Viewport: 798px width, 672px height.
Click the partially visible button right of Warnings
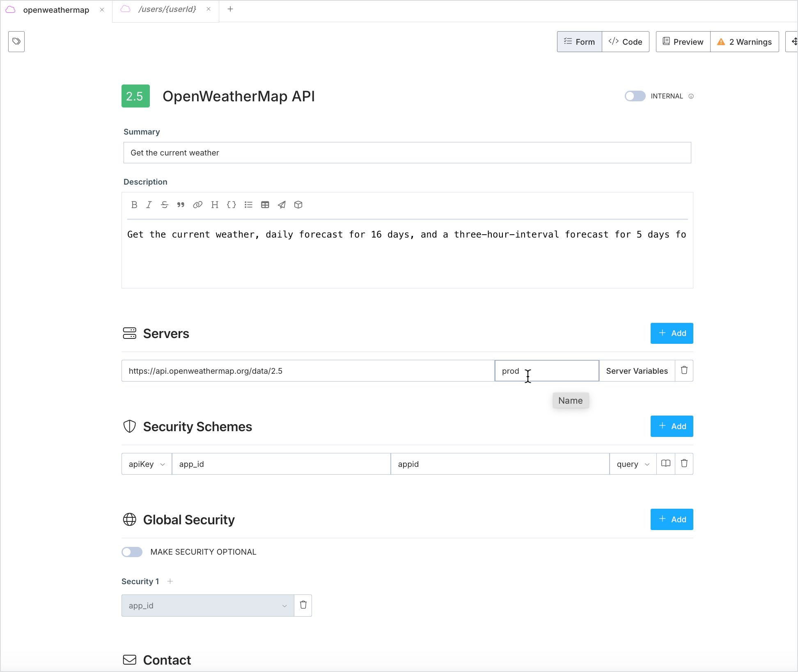click(792, 41)
